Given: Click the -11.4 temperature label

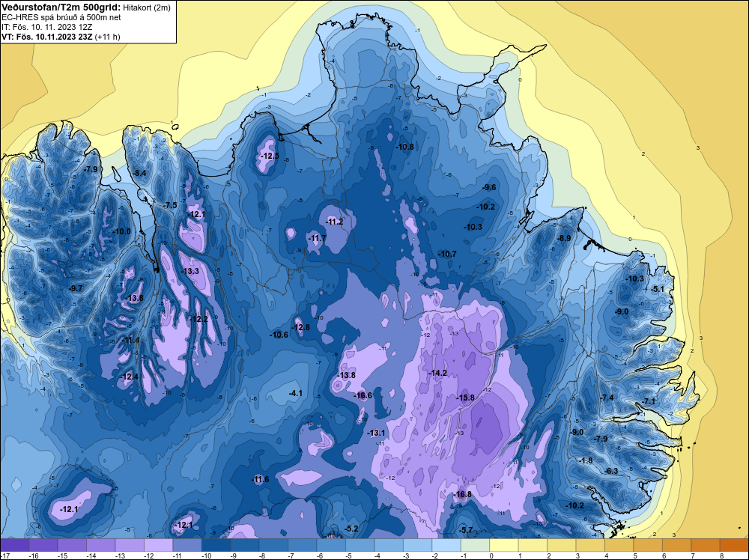Looking at the screenshot, I should 130,341.
